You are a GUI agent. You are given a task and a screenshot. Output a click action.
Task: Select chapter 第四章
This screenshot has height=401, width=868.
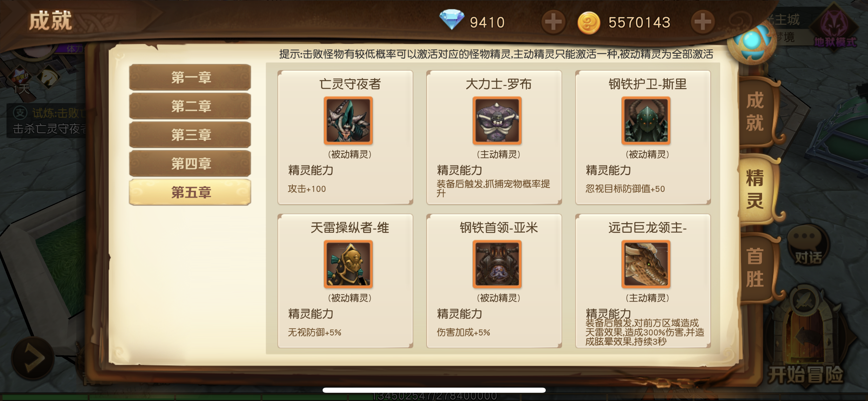pos(190,163)
